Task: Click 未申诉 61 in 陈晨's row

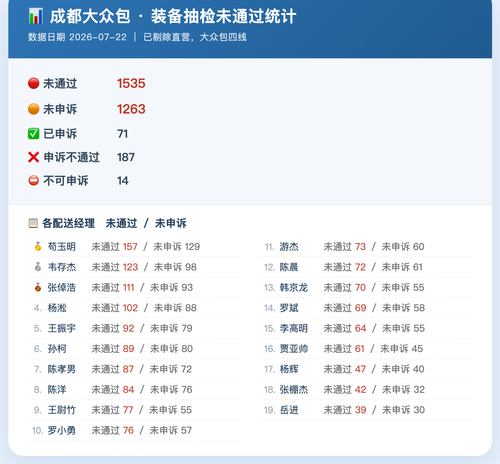Action: pyautogui.click(x=402, y=267)
